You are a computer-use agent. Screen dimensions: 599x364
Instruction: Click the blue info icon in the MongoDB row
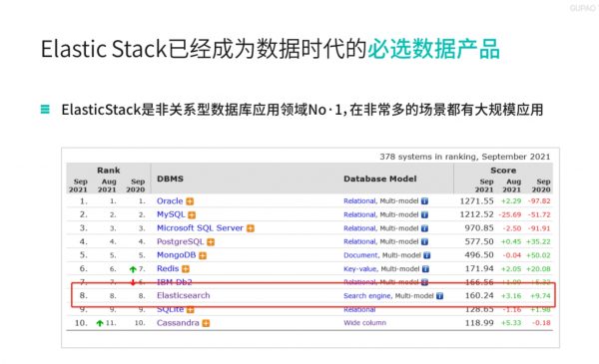pyautogui.click(x=426, y=255)
